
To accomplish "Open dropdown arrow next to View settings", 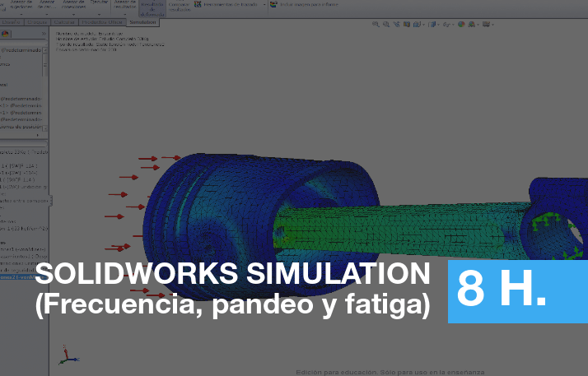I will tap(492, 25).
